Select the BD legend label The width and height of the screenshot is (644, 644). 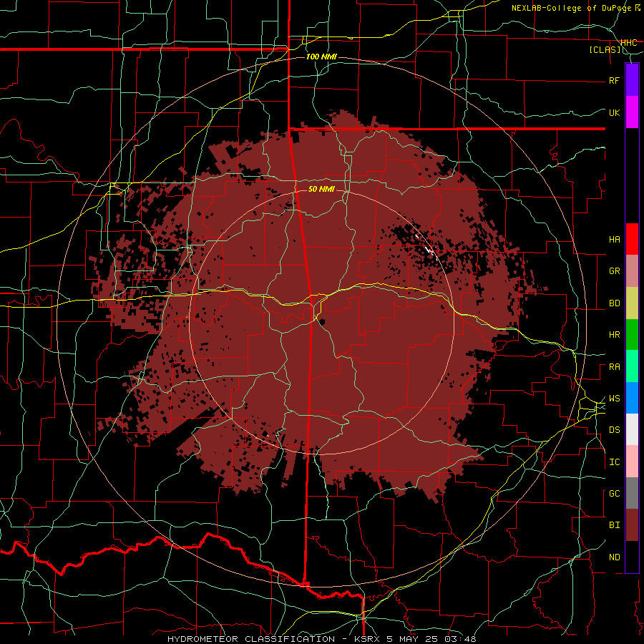[614, 303]
